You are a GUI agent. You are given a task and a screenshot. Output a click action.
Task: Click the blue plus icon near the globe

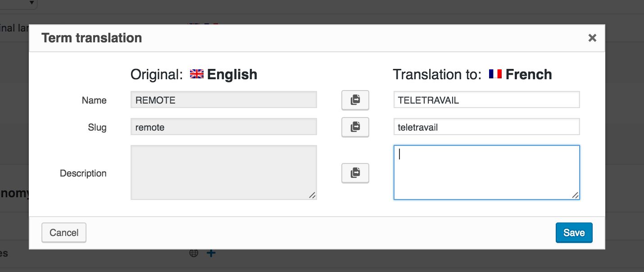click(x=210, y=253)
